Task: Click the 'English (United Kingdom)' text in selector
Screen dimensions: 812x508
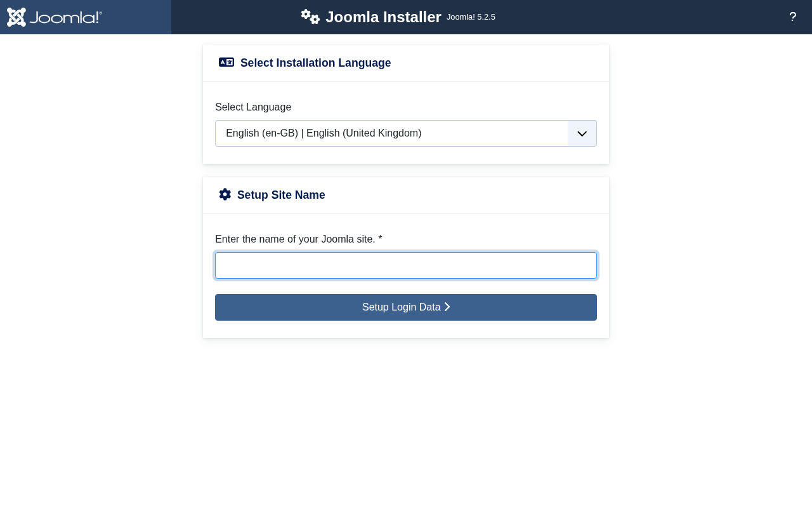Action: point(363,133)
